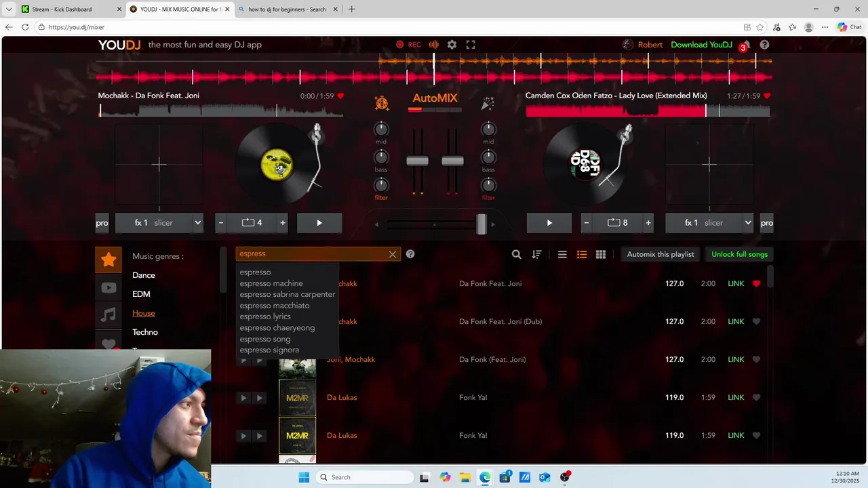868x488 pixels.
Task: Open the help question mark in header
Action: coord(764,45)
